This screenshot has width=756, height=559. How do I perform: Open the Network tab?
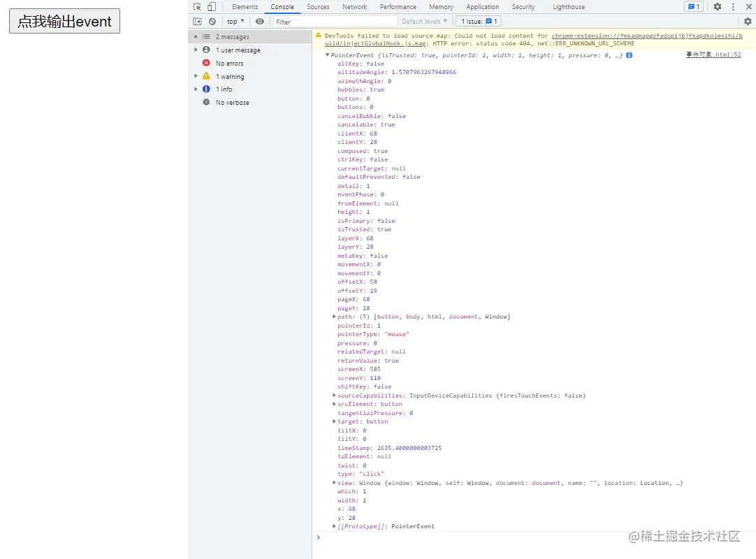[354, 7]
